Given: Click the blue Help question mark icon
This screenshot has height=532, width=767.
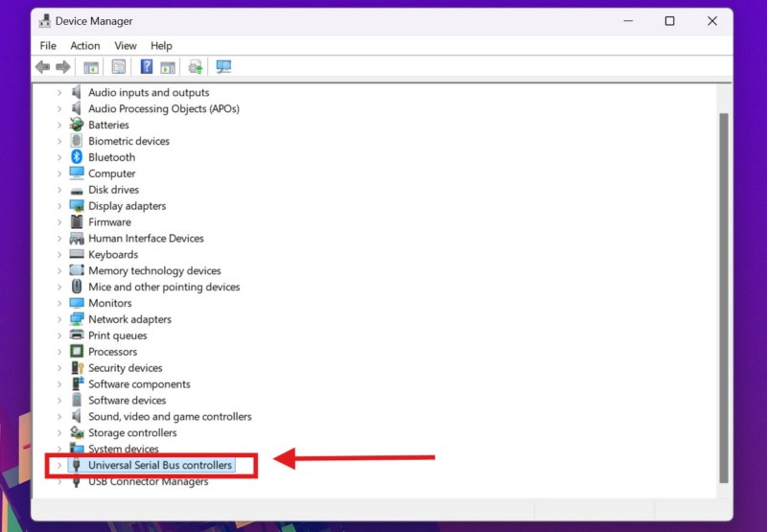Looking at the screenshot, I should (147, 67).
